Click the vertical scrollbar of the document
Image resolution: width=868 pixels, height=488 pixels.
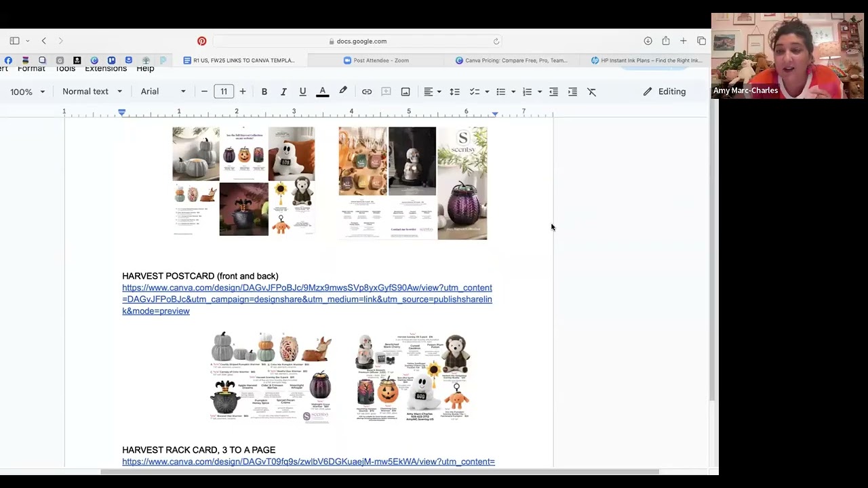click(711, 258)
